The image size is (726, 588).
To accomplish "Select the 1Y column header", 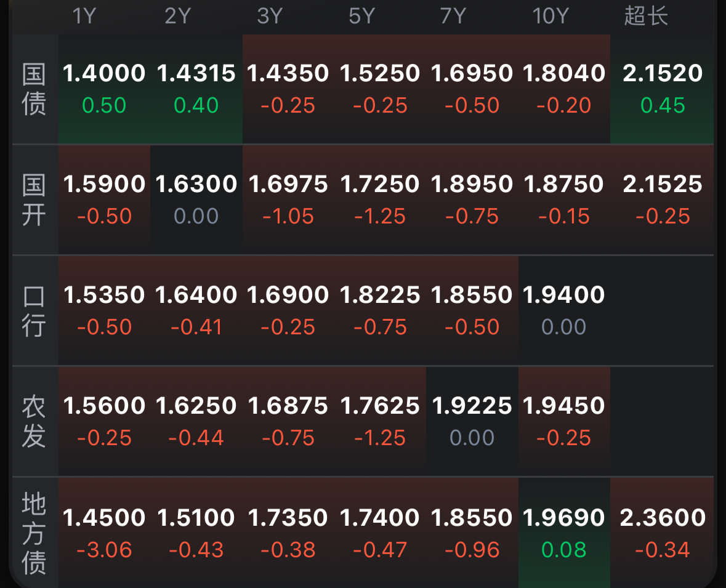I will [x=84, y=16].
